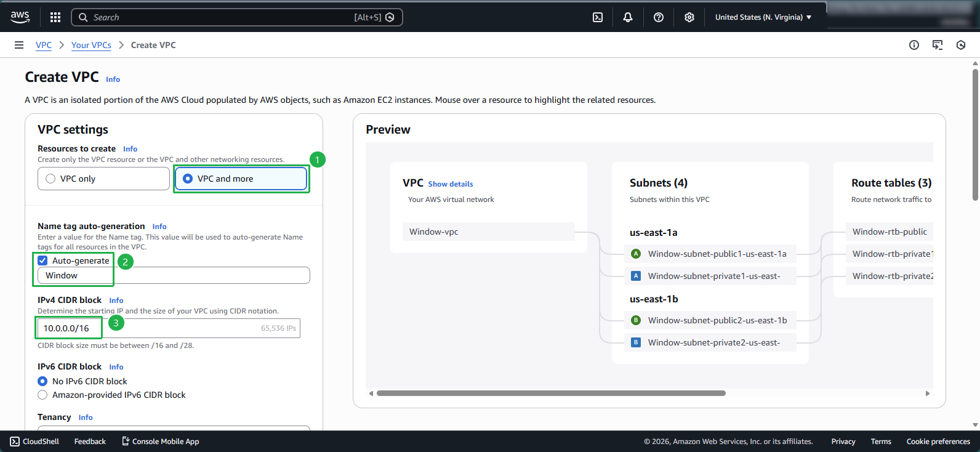This screenshot has height=452, width=980.
Task: Click the Subnets (4) heading
Action: point(659,183)
